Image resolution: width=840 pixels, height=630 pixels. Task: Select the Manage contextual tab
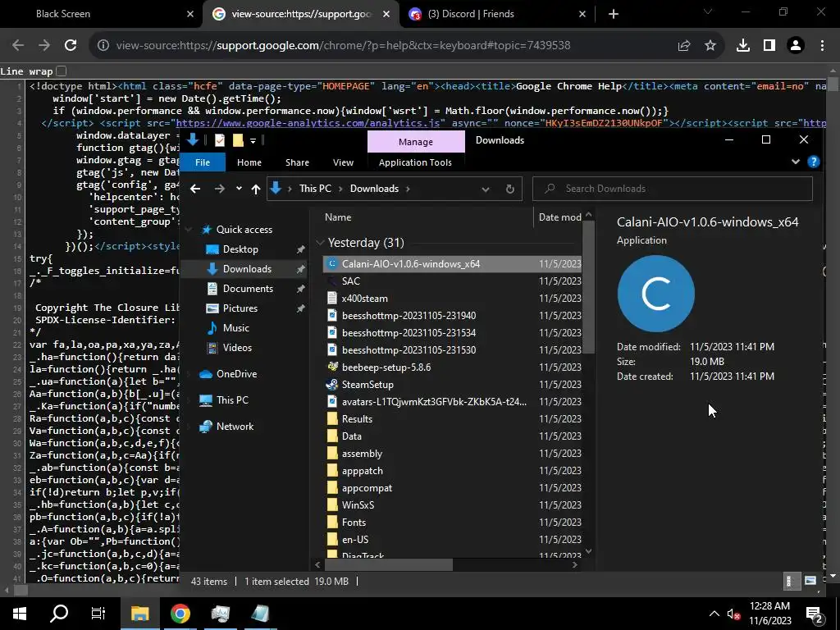click(x=416, y=142)
